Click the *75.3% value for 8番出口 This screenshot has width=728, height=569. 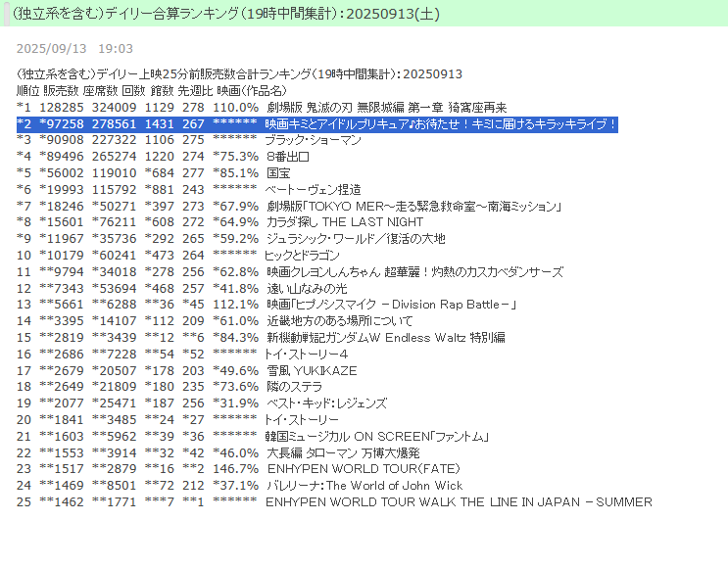click(x=235, y=157)
